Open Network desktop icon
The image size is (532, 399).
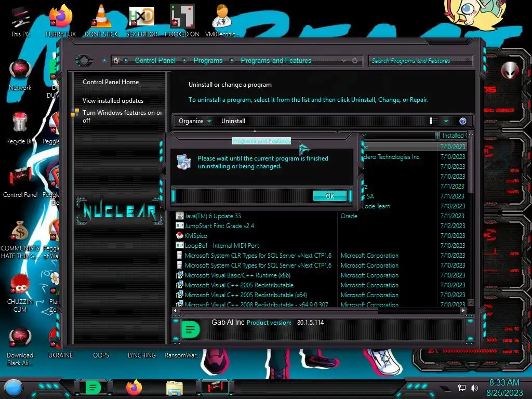pyautogui.click(x=20, y=75)
